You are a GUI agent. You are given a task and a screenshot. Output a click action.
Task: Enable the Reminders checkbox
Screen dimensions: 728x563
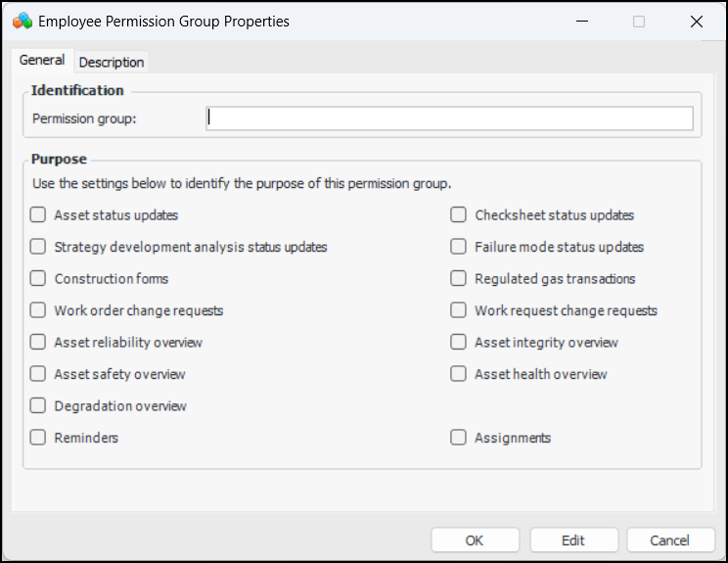tap(38, 438)
